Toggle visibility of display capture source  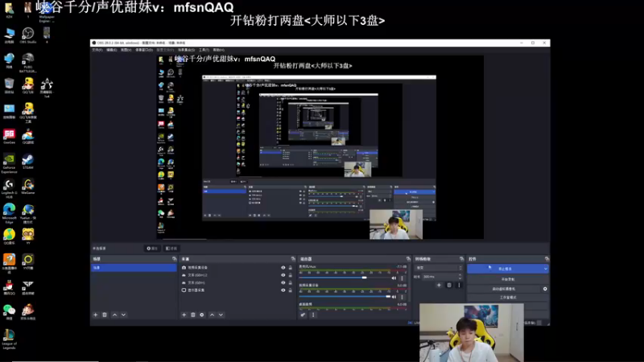pyautogui.click(x=283, y=290)
